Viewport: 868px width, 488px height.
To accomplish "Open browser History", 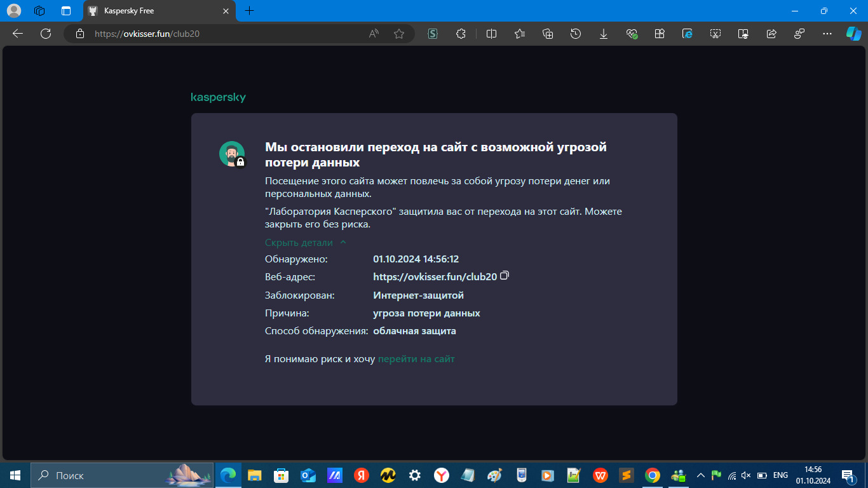I will (576, 34).
